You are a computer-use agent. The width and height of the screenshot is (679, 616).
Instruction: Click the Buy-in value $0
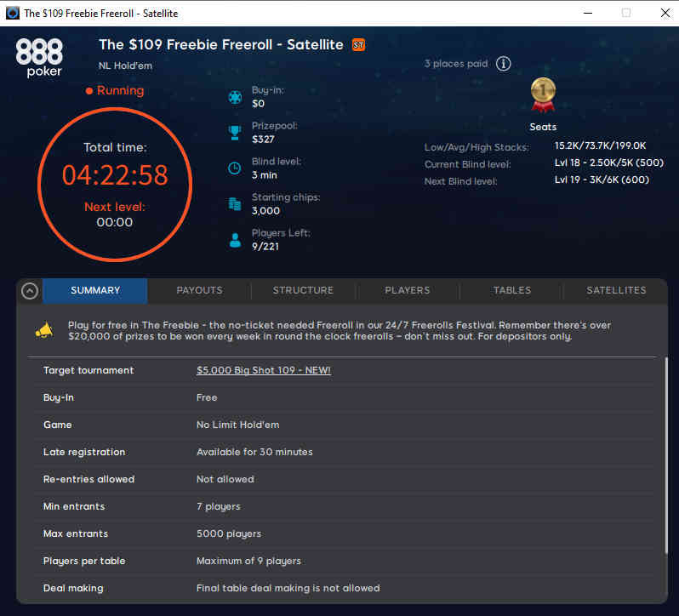(x=258, y=104)
